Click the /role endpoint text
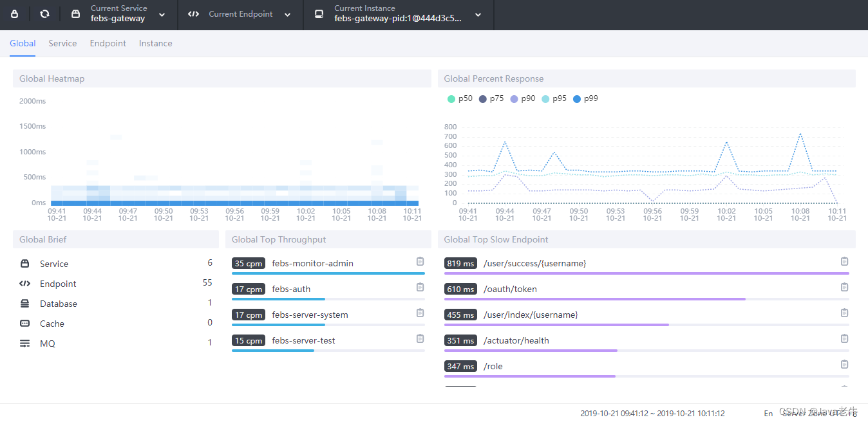 click(x=493, y=366)
